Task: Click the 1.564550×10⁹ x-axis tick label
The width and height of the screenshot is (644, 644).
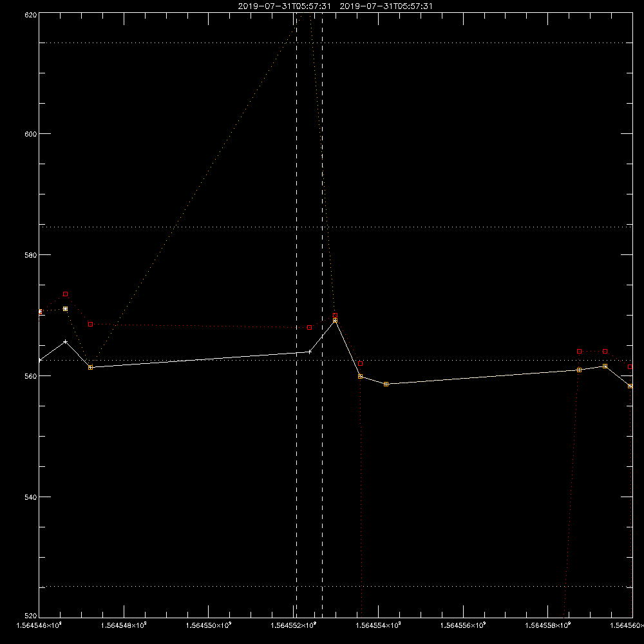Action: click(x=209, y=625)
